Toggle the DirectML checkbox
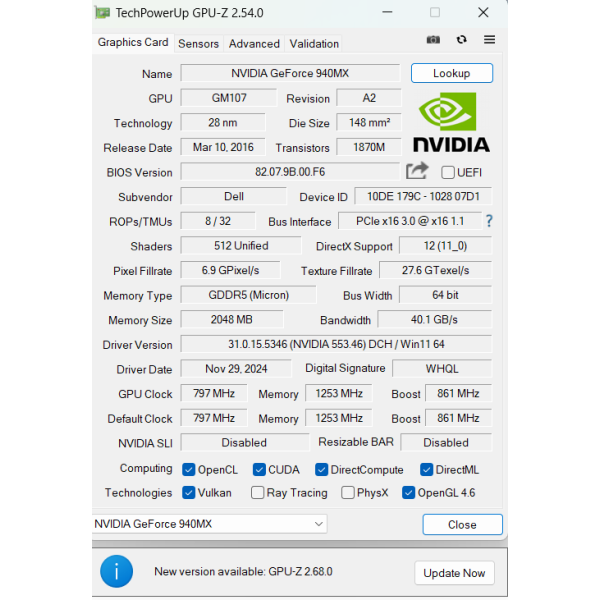600x600 pixels. [426, 470]
